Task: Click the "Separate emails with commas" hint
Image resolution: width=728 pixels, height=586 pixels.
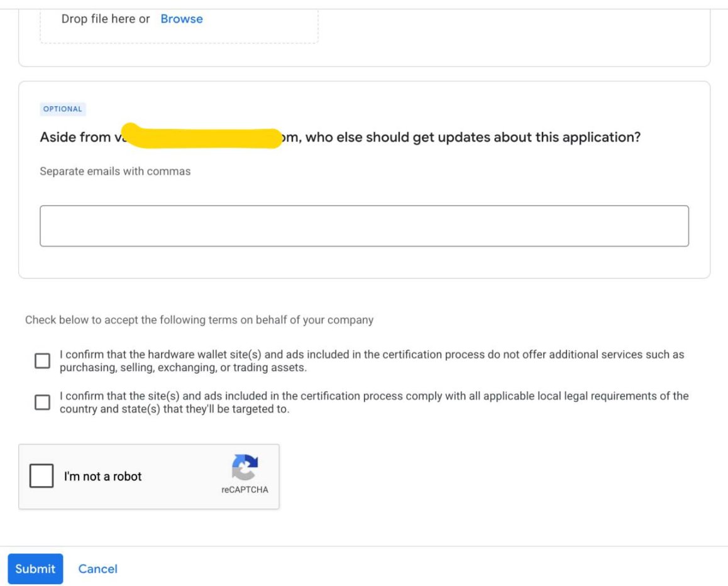Action: (x=115, y=172)
